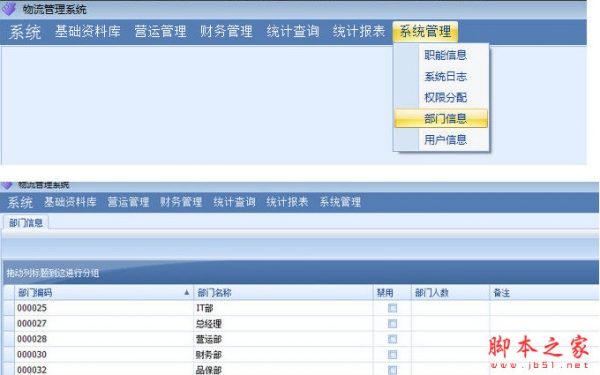
Task: Toggle 禁用 checkbox for 品保部 row
Action: [x=392, y=370]
